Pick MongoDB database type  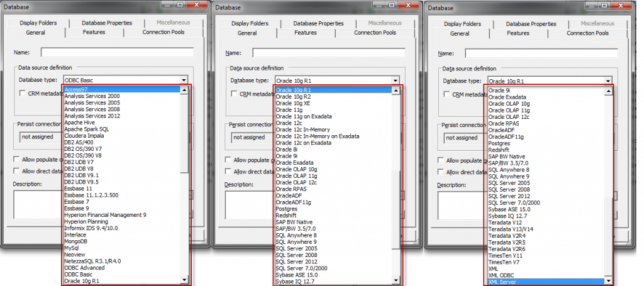click(x=122, y=241)
